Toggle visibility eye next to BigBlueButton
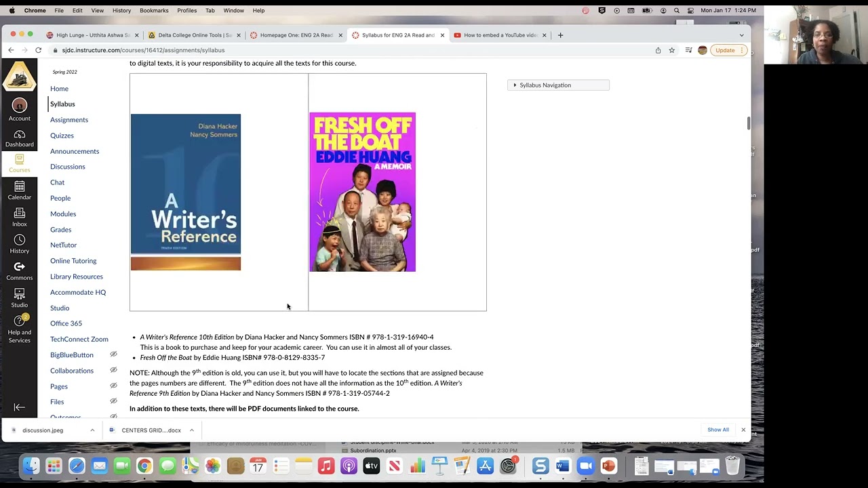 (113, 354)
